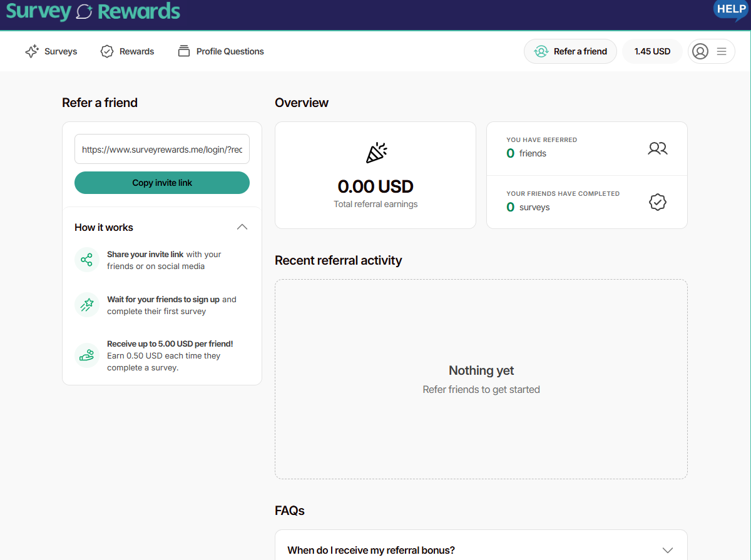
Task: Collapse the How it works section
Action: tap(242, 227)
